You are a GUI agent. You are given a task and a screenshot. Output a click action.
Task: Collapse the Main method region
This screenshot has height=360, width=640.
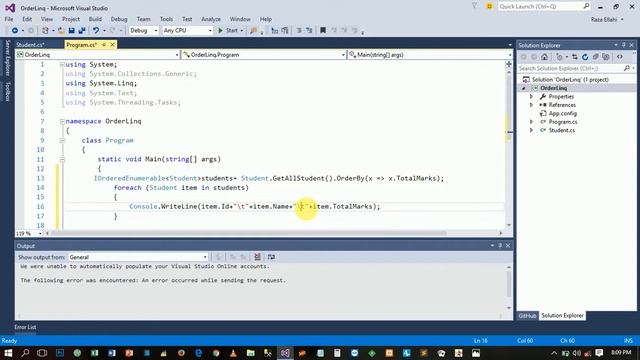pyautogui.click(x=62, y=160)
